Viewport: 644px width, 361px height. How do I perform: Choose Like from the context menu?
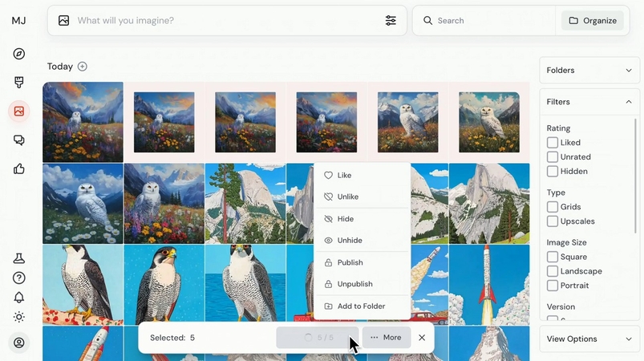pos(363,176)
